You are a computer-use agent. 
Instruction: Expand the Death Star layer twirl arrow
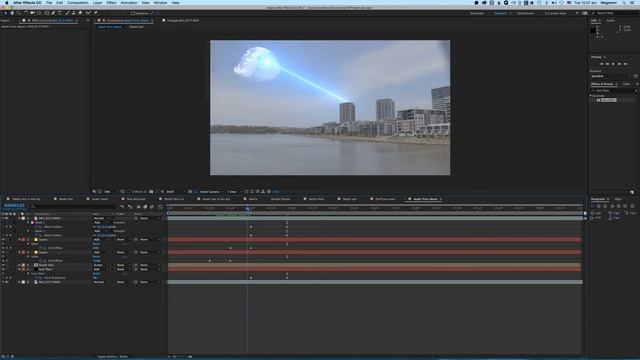(x=19, y=265)
